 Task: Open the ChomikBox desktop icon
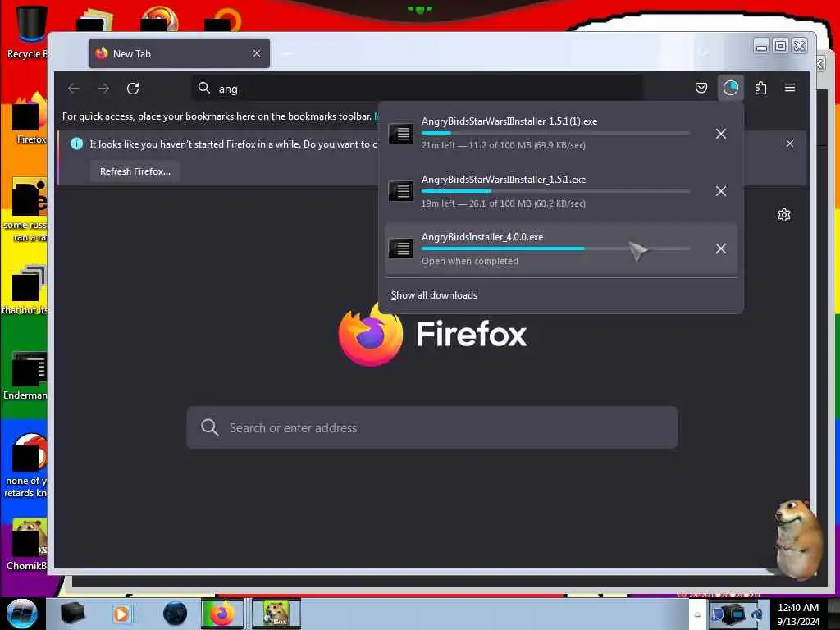pyautogui.click(x=28, y=544)
